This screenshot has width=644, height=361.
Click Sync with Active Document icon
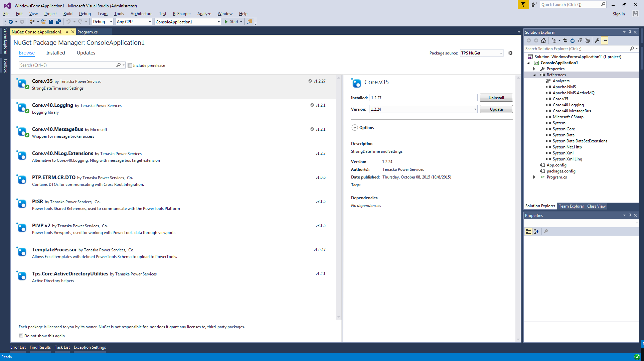tap(565, 40)
